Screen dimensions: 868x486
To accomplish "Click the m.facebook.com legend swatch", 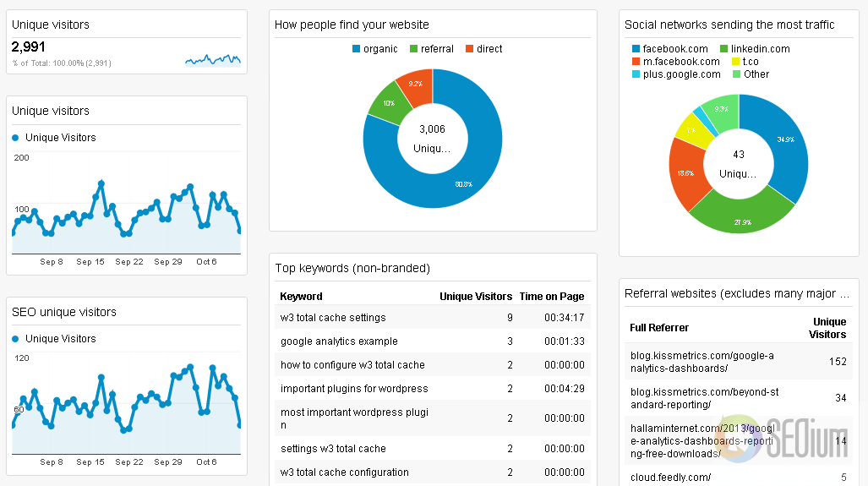I will (636, 62).
